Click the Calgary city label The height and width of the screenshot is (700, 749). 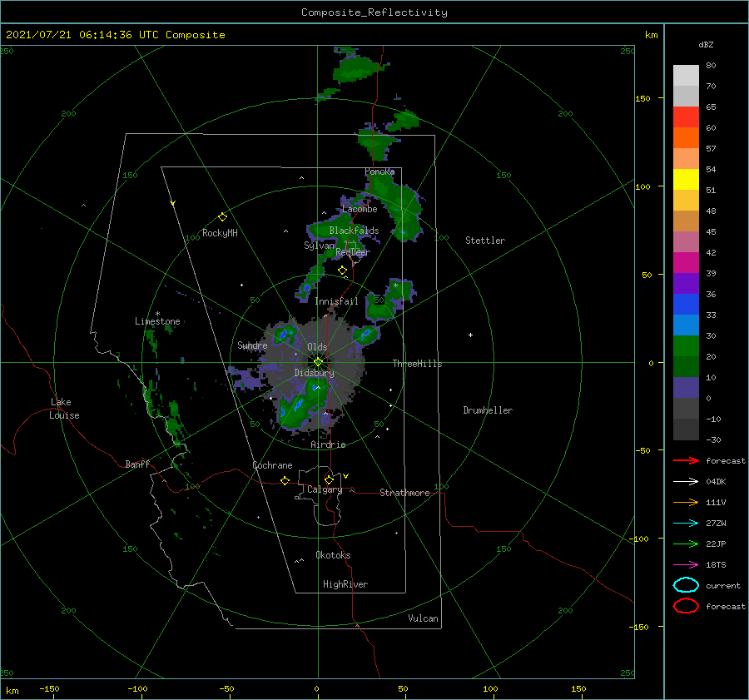tap(325, 489)
